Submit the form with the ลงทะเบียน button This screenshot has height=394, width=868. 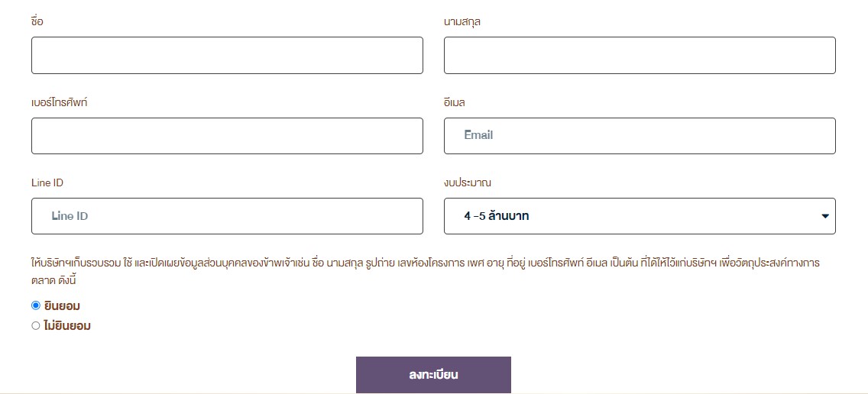pos(433,375)
